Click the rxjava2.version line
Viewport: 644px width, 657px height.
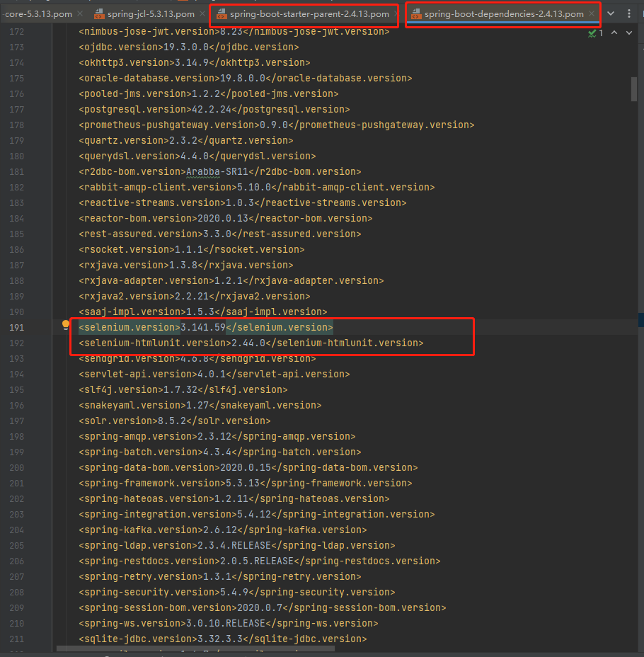[x=195, y=296]
